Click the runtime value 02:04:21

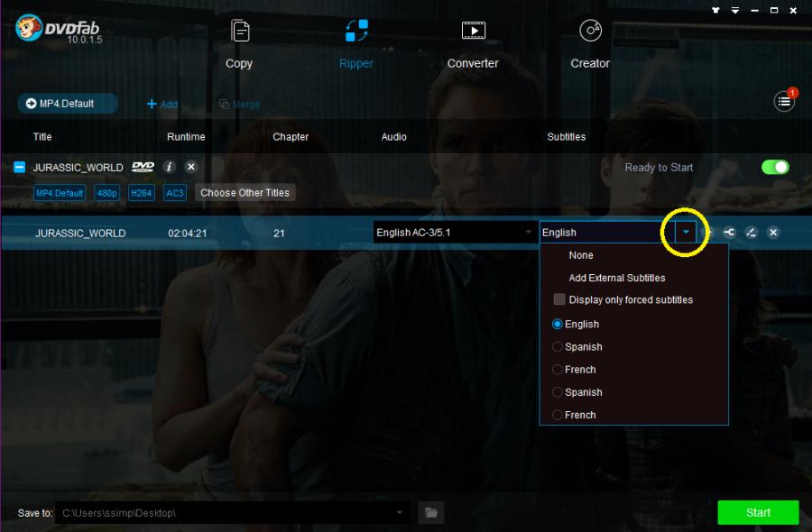coord(188,234)
